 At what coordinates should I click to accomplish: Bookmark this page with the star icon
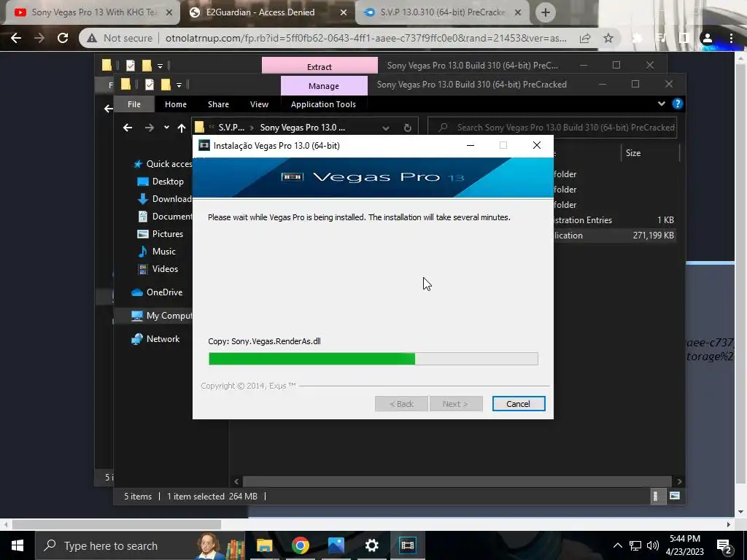pos(608,38)
